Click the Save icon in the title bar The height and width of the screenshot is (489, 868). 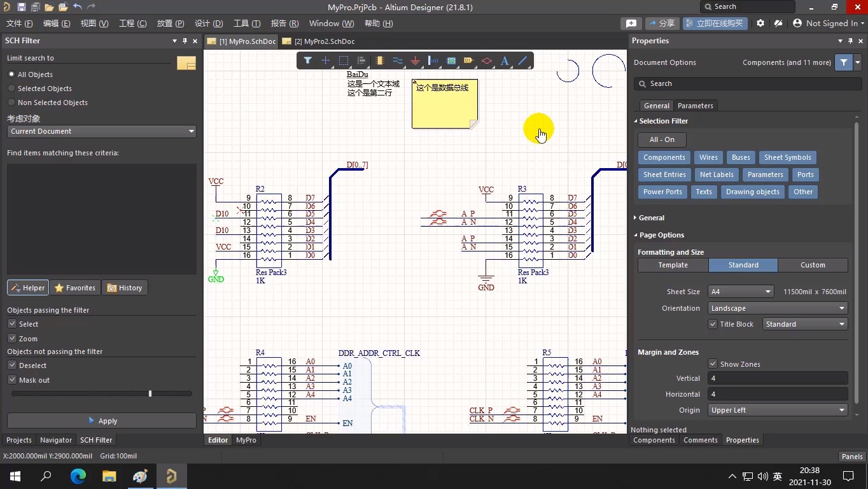(x=22, y=7)
